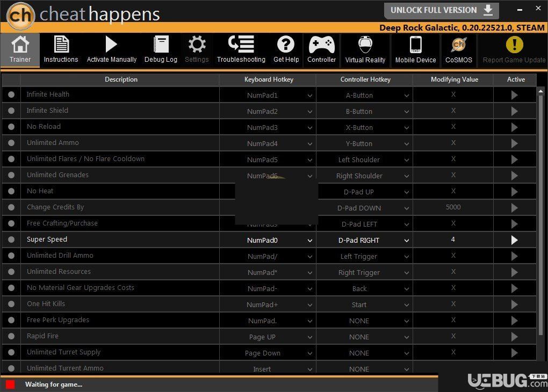Select Free Crafting/Purchase row text
The width and height of the screenshot is (548, 392).
click(x=62, y=223)
